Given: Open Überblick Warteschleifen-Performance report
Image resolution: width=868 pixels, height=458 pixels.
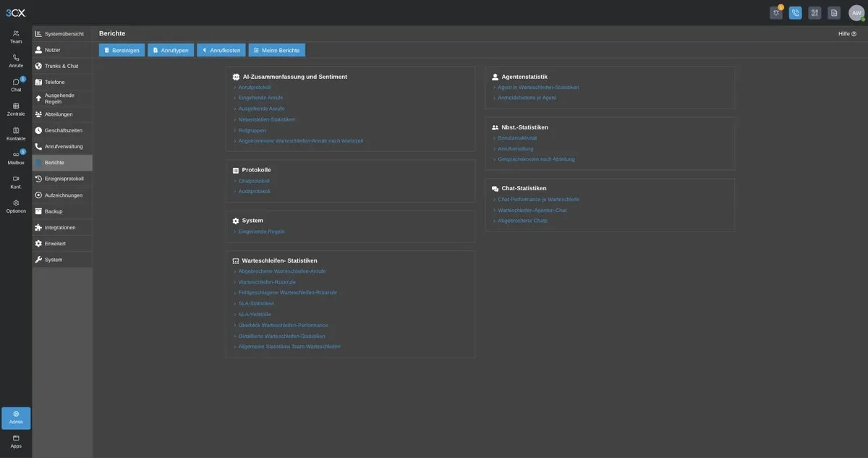Looking at the screenshot, I should [x=284, y=325].
